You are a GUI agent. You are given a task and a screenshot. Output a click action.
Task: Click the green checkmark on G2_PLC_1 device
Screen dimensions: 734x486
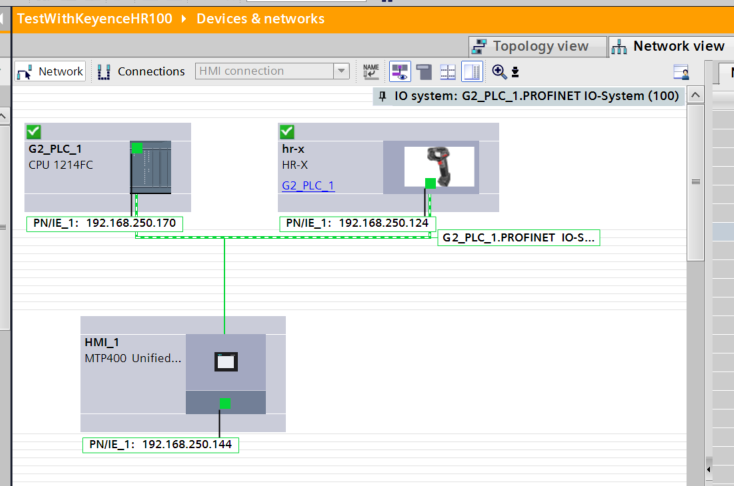34,132
